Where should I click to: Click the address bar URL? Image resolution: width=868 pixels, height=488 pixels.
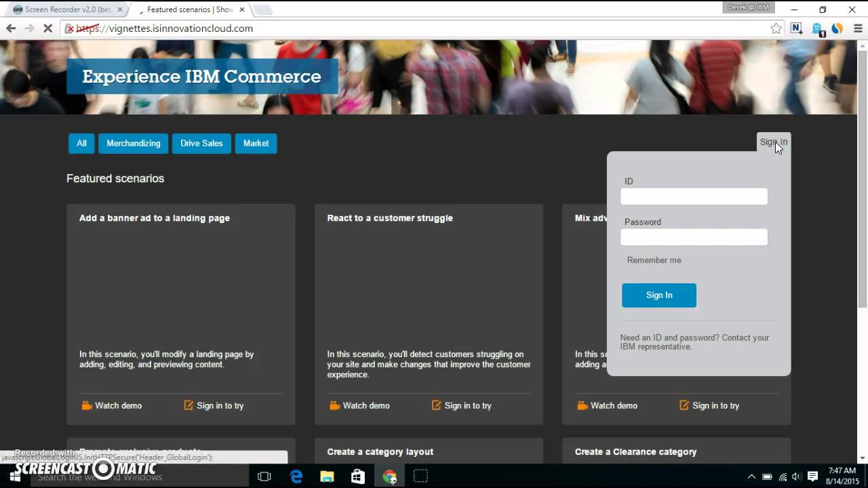click(164, 28)
